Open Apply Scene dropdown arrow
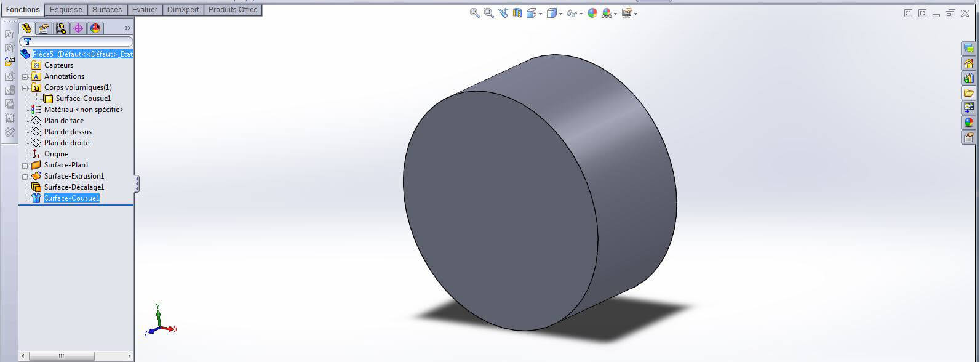980x362 pixels. click(x=615, y=14)
